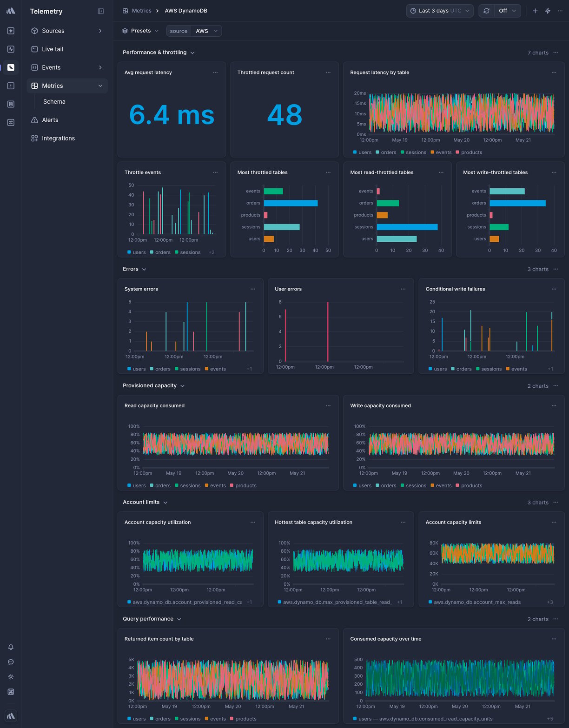The image size is (569, 728).
Task: Click the sessions bar in Most read-throttled tables
Action: 407,227
